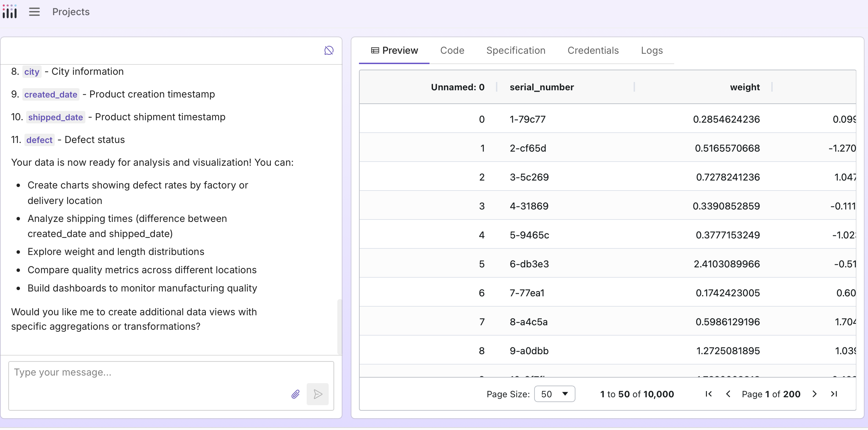The height and width of the screenshot is (430, 868).
Task: Select the shipped_date column tag
Action: [x=55, y=117]
